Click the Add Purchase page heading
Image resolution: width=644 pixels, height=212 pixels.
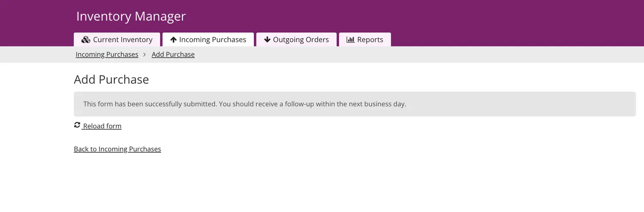coord(111,79)
